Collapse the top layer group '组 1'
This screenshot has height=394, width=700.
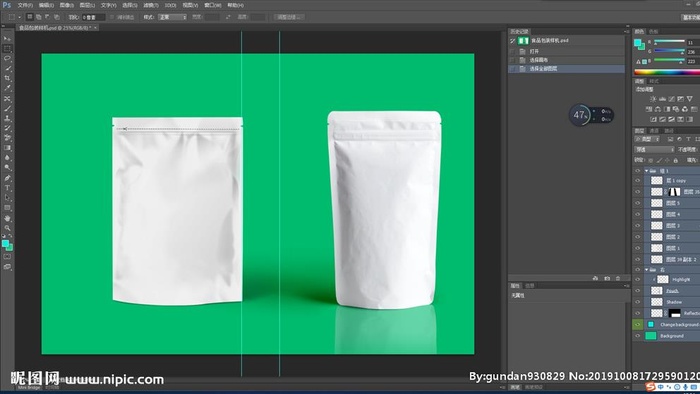point(646,171)
